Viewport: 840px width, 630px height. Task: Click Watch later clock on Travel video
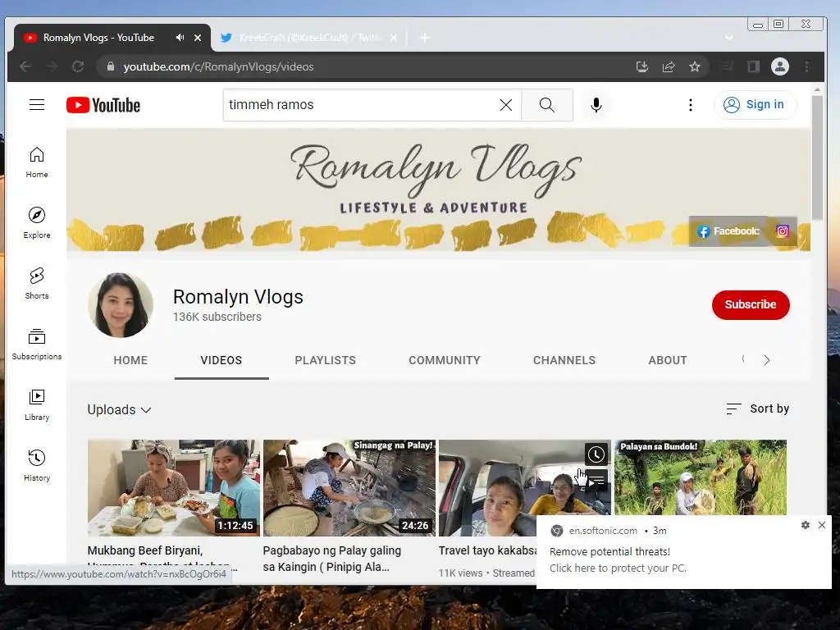pos(596,454)
